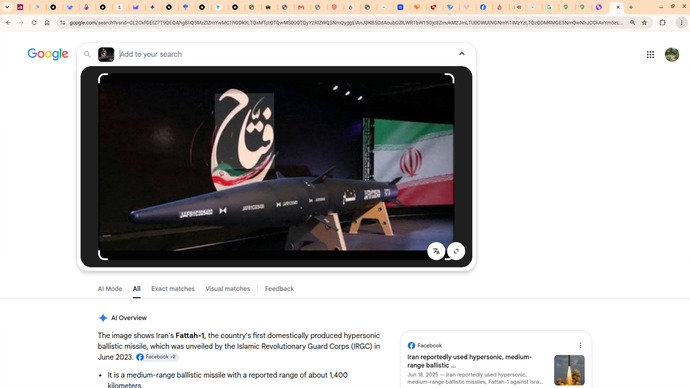Click the round icon right of translate button
The height and width of the screenshot is (388, 690).
[x=456, y=251]
